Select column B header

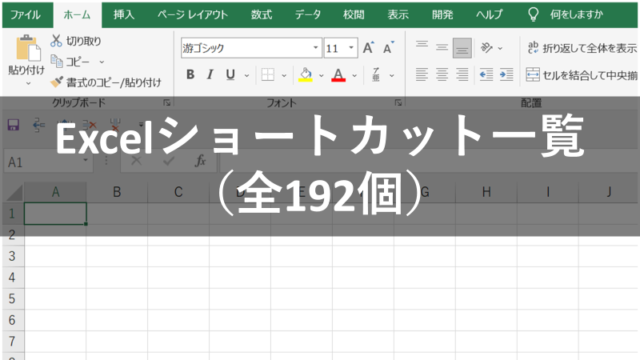(117, 192)
